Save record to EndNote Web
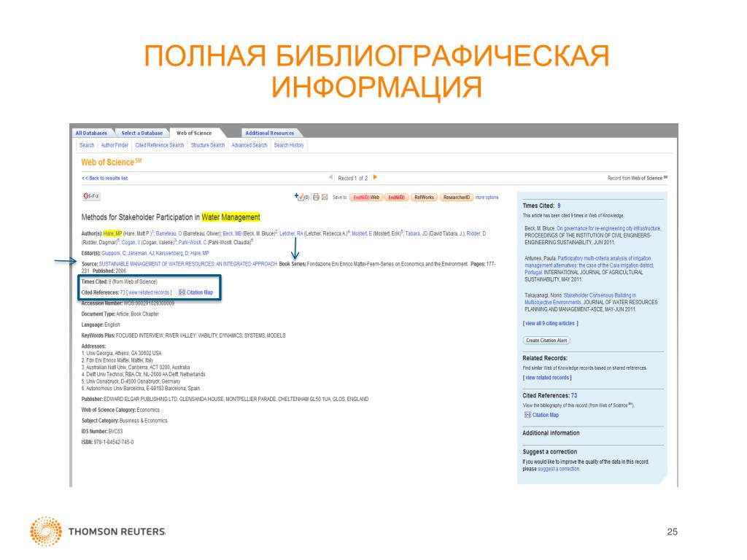747x560 pixels. (366, 197)
